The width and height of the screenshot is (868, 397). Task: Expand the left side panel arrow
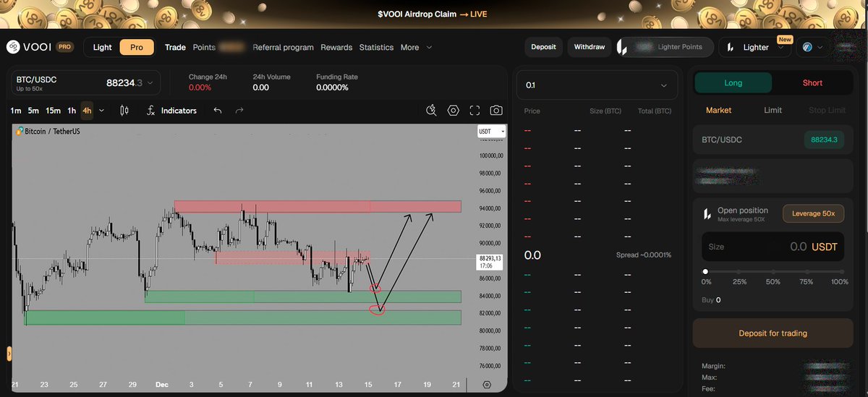(10, 354)
